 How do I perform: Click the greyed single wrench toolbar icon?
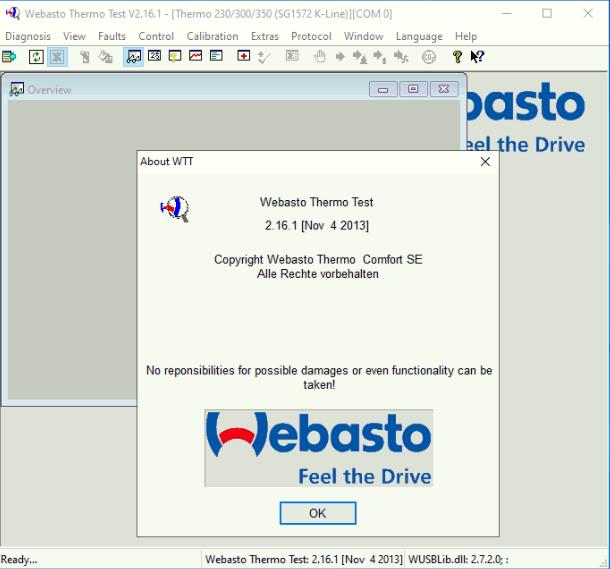(85, 57)
